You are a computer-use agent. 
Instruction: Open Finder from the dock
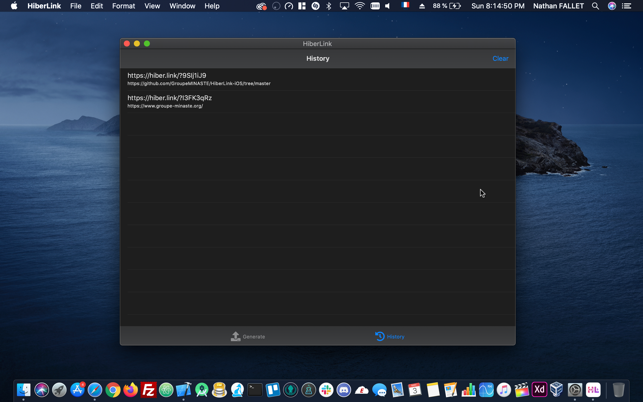(23, 389)
